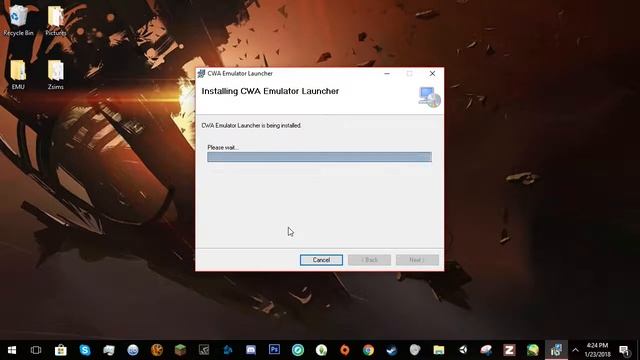Select the Pictures folder on the desktop

coord(56,20)
